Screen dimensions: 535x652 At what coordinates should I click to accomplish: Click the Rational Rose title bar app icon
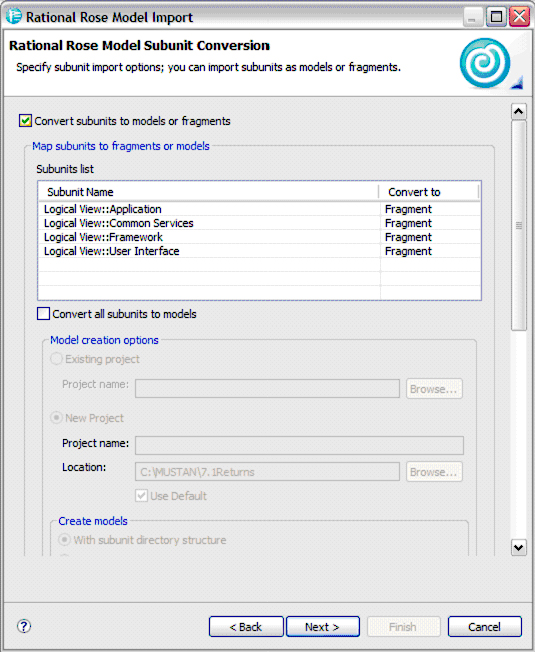click(x=13, y=16)
